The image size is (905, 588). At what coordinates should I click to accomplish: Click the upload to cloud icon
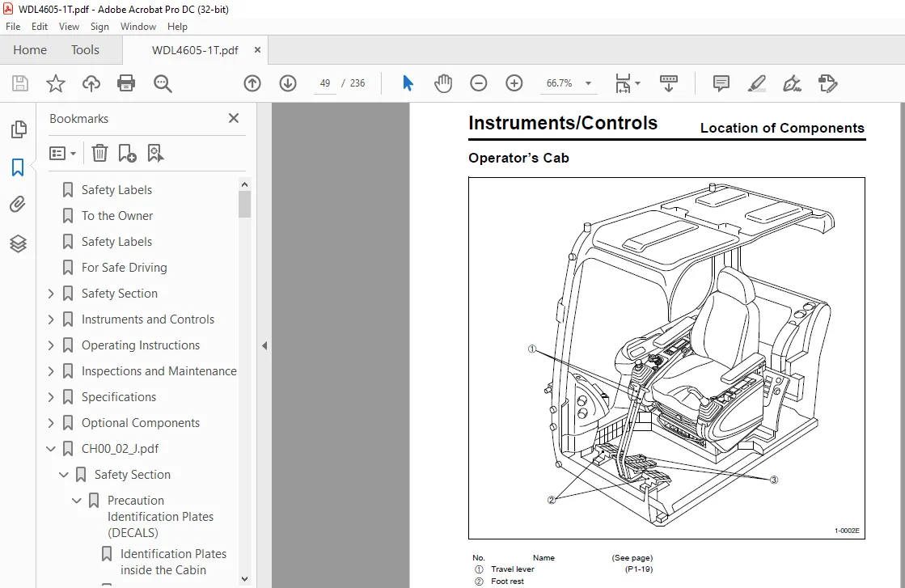[x=91, y=83]
